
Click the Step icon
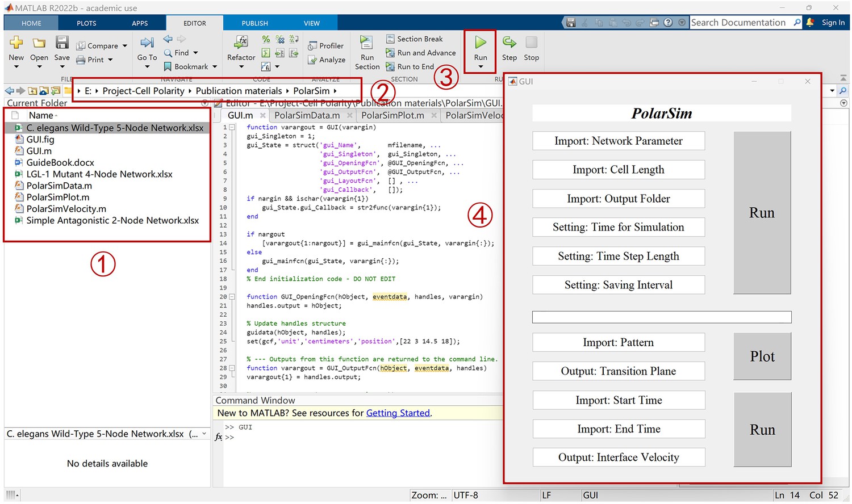pyautogui.click(x=509, y=43)
